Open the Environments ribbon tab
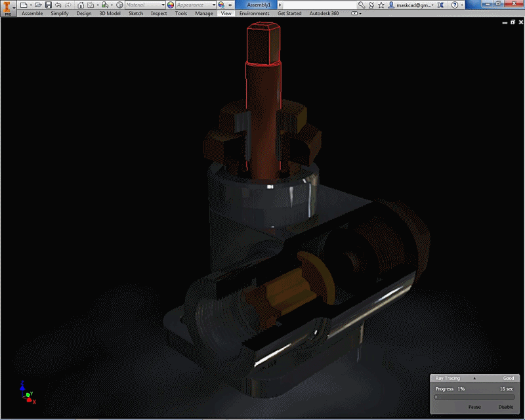525x420 pixels. click(x=254, y=13)
